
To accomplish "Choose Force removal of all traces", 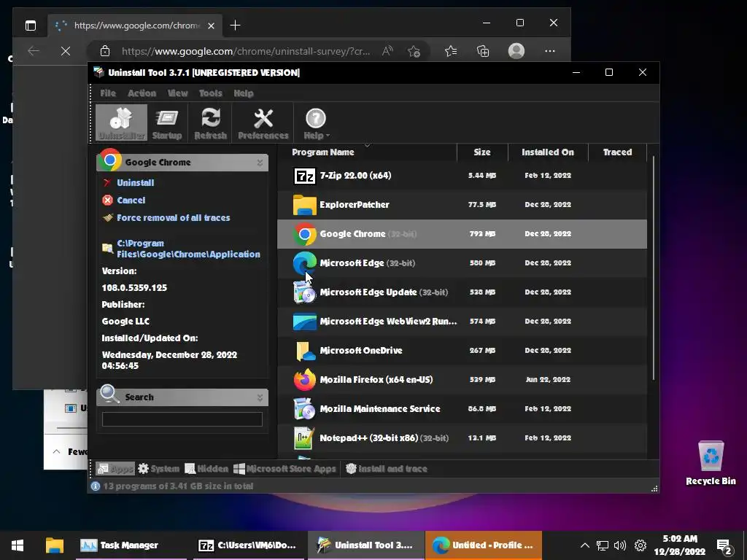I will 174,217.
